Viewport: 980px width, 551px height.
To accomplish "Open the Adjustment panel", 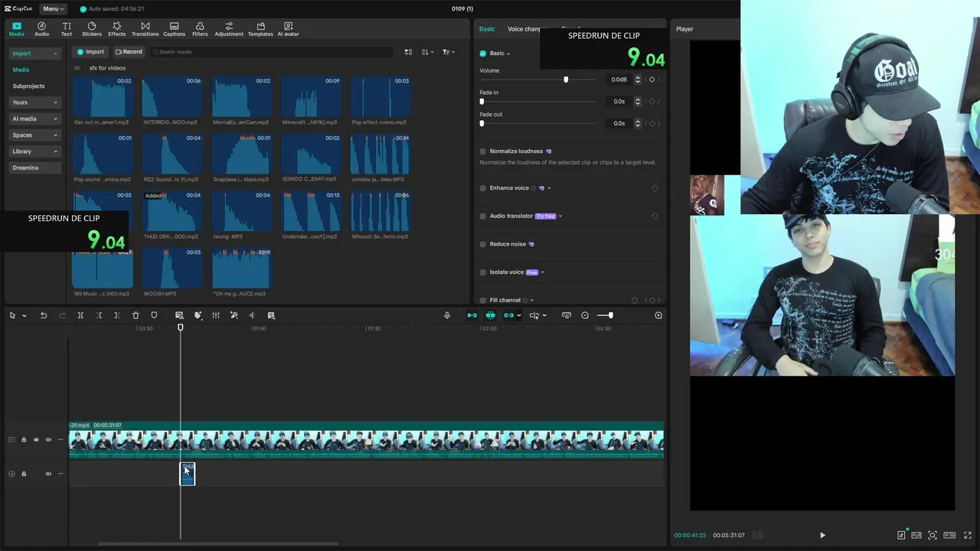I will click(228, 29).
